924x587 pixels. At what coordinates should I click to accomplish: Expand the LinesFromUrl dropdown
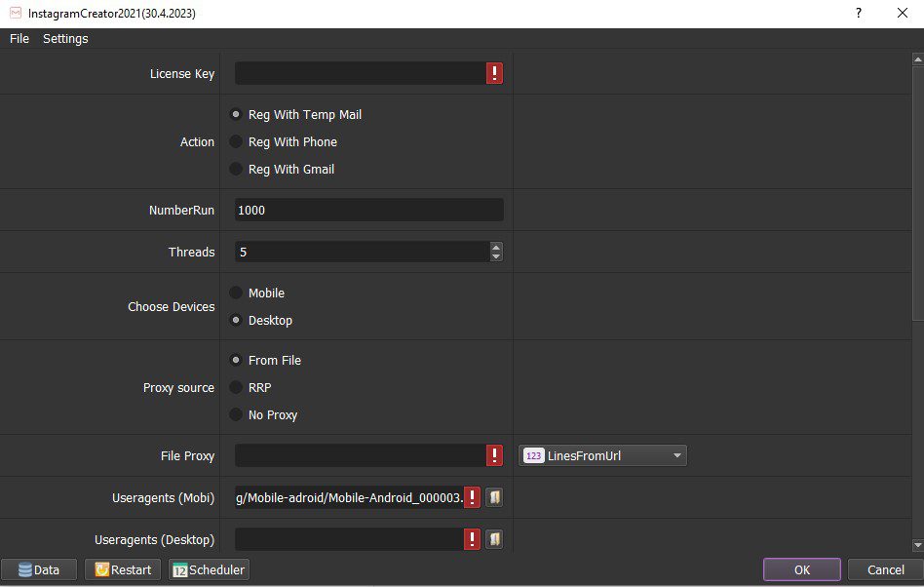coord(602,455)
